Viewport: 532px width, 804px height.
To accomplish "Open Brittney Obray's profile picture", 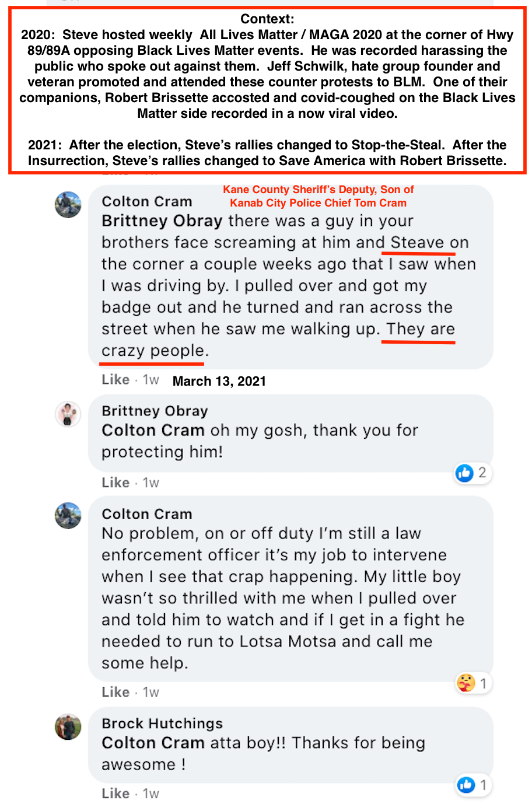I will coord(68,414).
